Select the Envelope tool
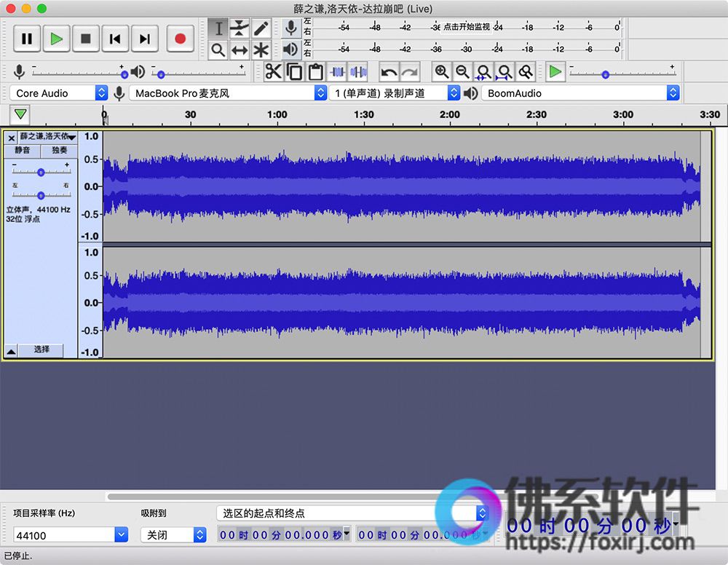Image resolution: width=728 pixels, height=565 pixels. (x=240, y=28)
